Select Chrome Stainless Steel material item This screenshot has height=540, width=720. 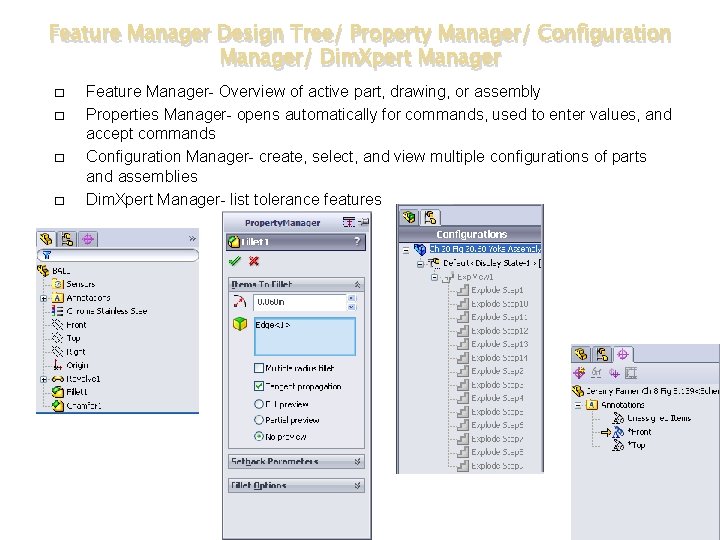click(x=99, y=311)
